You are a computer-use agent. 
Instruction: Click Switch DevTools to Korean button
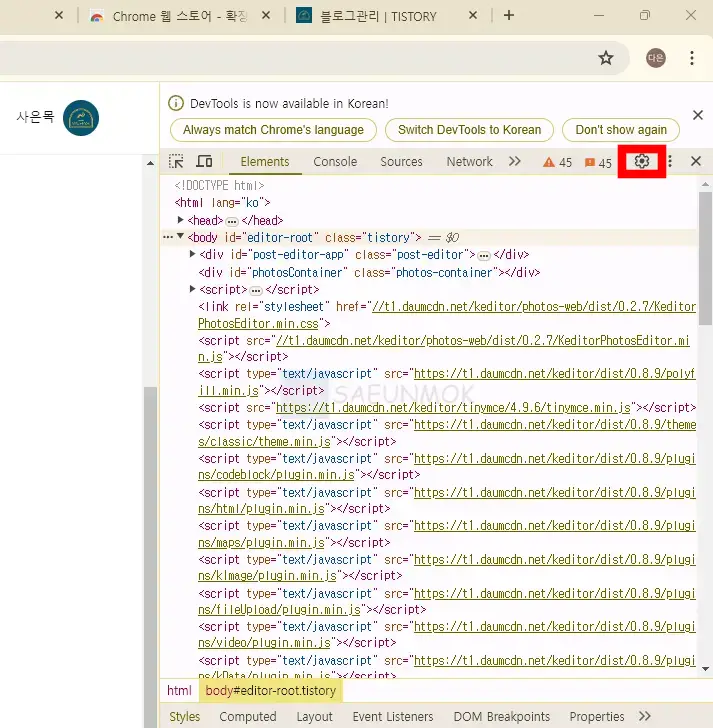[x=469, y=130]
